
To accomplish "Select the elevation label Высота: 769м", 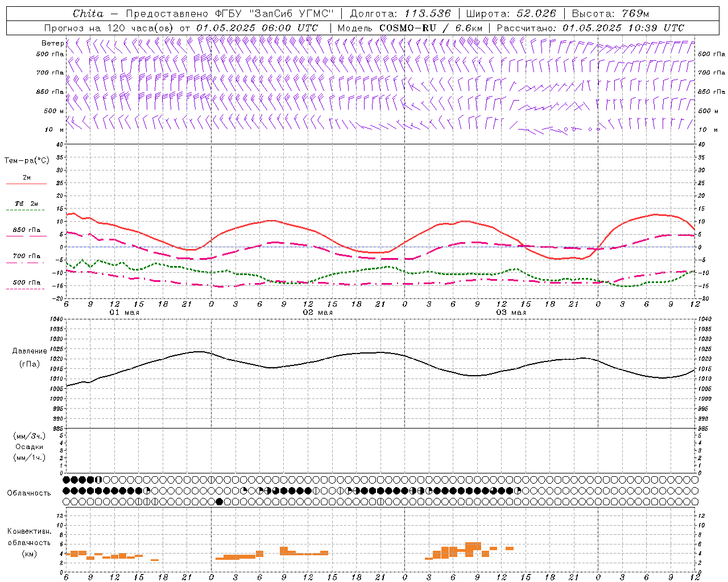I will tap(610, 14).
